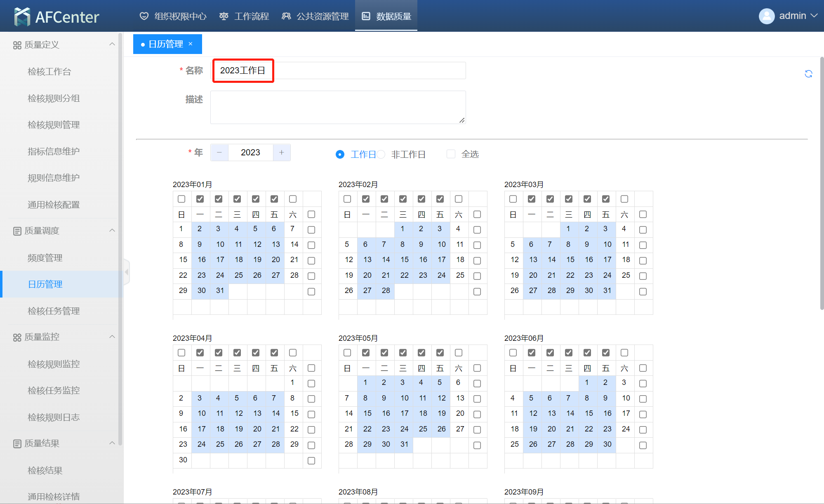Collapse the 质量定义 sidebar section

[x=112, y=45]
